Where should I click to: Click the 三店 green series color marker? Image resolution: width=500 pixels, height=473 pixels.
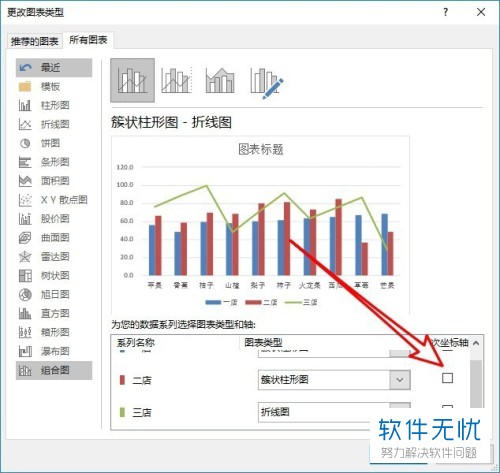pos(122,412)
